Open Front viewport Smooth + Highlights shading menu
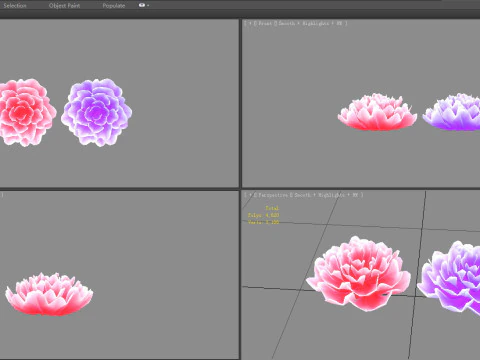Image resolution: width=480 pixels, height=360 pixels. tap(310, 23)
